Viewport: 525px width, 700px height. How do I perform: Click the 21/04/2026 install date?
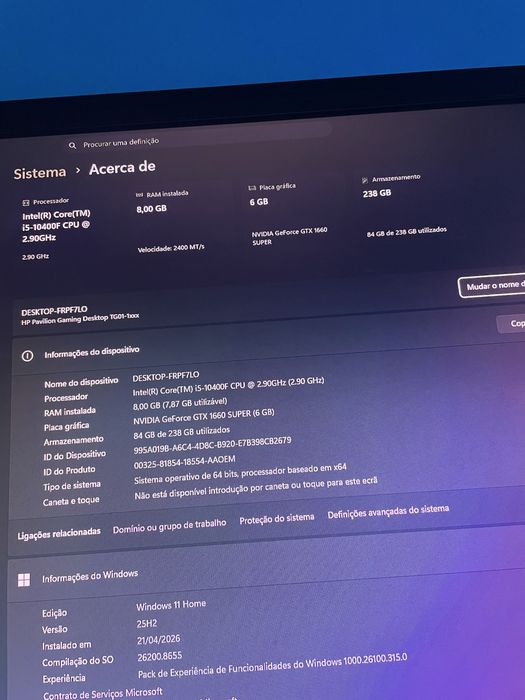pos(158,640)
